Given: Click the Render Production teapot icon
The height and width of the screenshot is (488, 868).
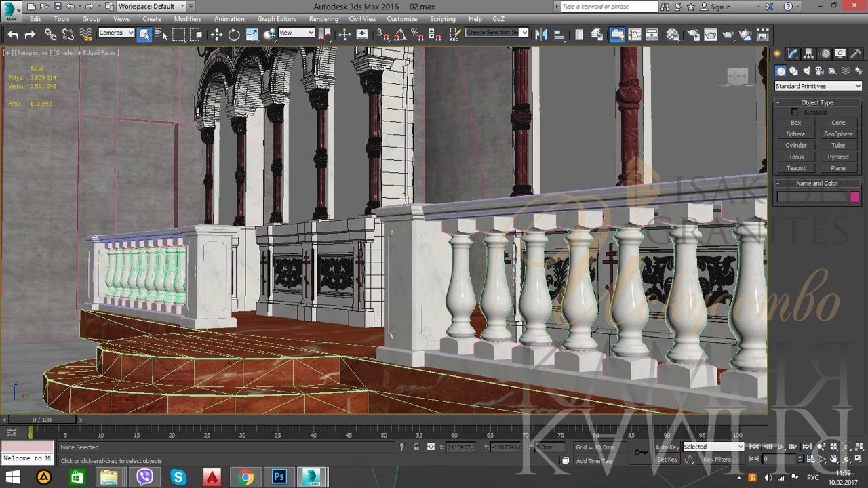Looking at the screenshot, I should [728, 35].
